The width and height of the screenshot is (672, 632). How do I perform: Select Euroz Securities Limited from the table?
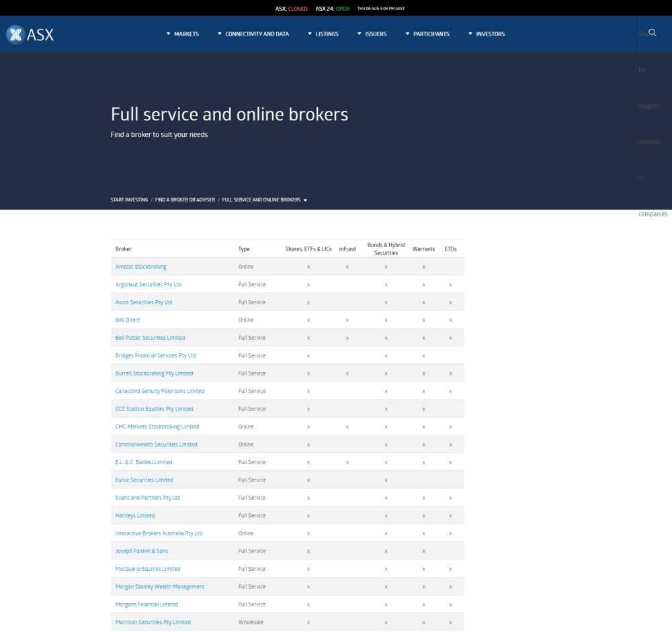[x=144, y=480]
